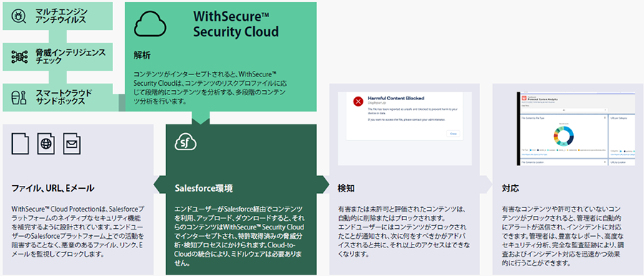Click the 解析 heading in green panel
644x276 pixels.
click(x=141, y=54)
